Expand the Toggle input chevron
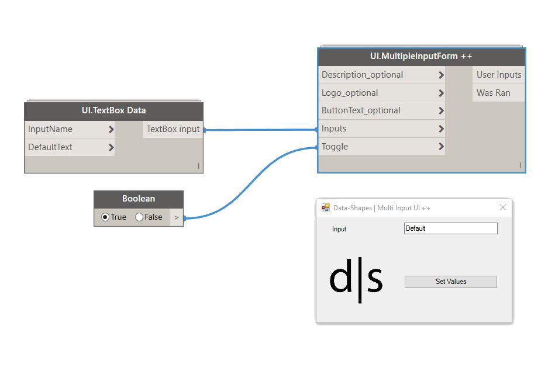 point(440,147)
